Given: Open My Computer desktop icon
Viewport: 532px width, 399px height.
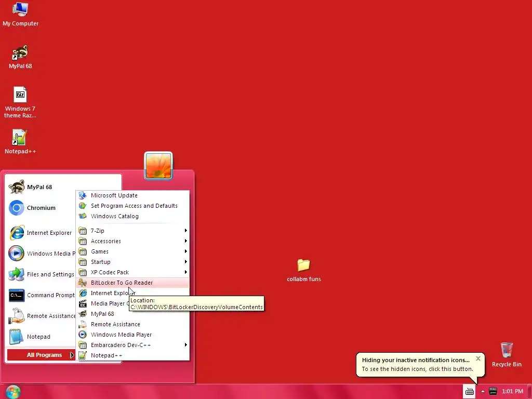Looking at the screenshot, I should pyautogui.click(x=20, y=14).
